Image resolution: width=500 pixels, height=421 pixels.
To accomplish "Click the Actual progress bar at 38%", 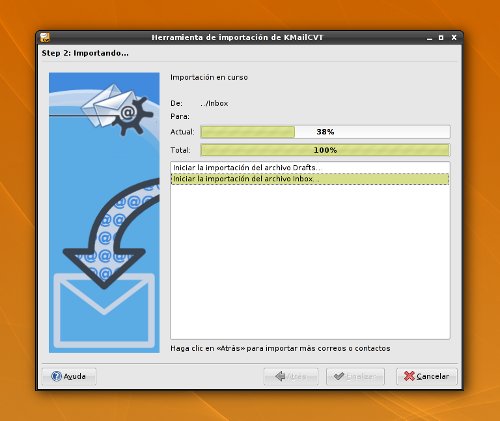I will pyautogui.click(x=325, y=132).
